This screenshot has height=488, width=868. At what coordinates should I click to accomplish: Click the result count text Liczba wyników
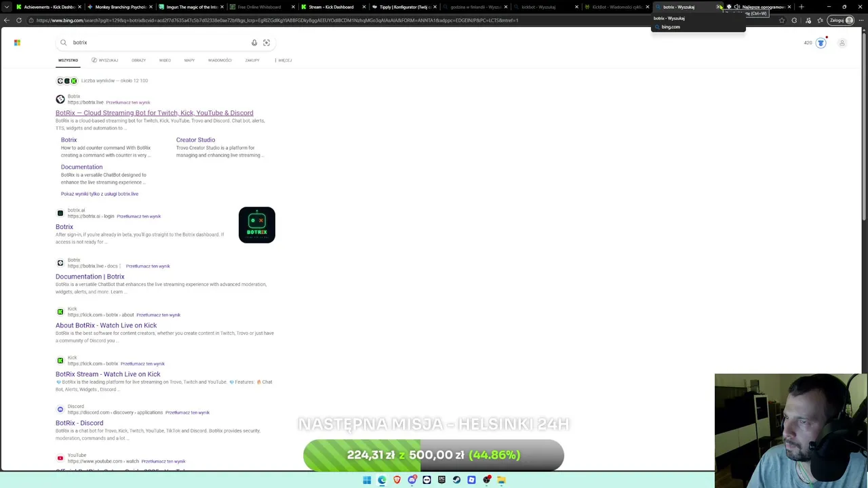[115, 81]
